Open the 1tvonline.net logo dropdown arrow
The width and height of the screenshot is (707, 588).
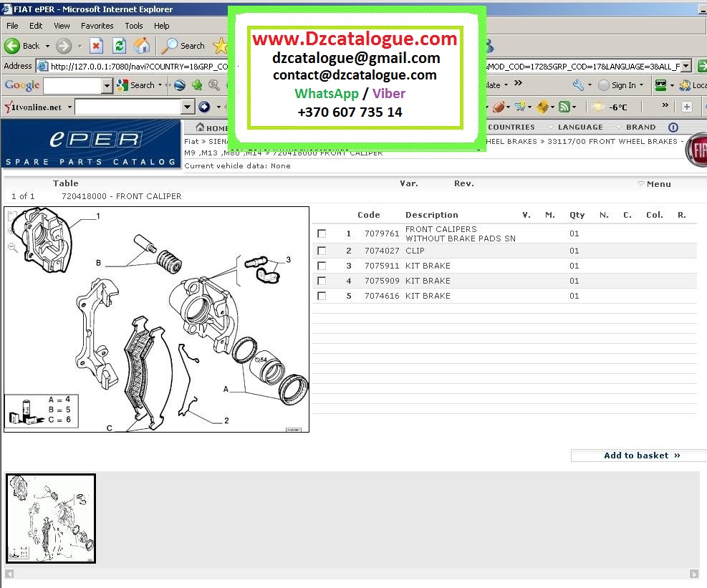point(69,107)
